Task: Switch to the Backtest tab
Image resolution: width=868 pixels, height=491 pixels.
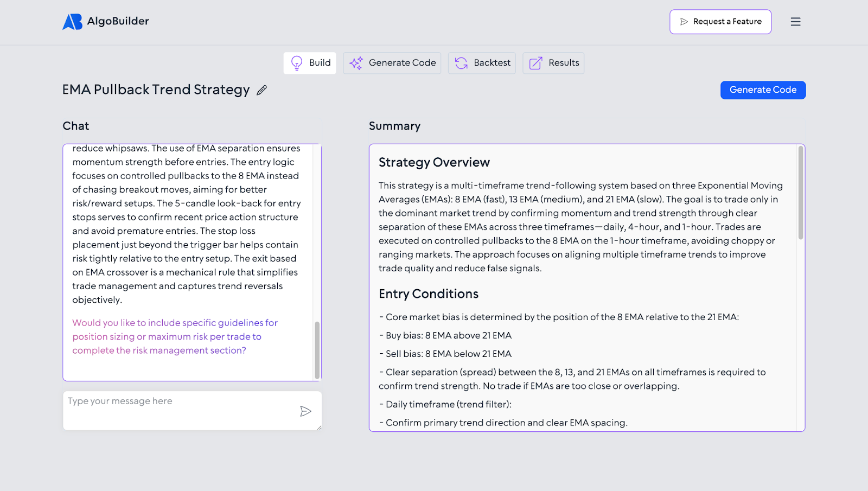Action: coord(492,63)
